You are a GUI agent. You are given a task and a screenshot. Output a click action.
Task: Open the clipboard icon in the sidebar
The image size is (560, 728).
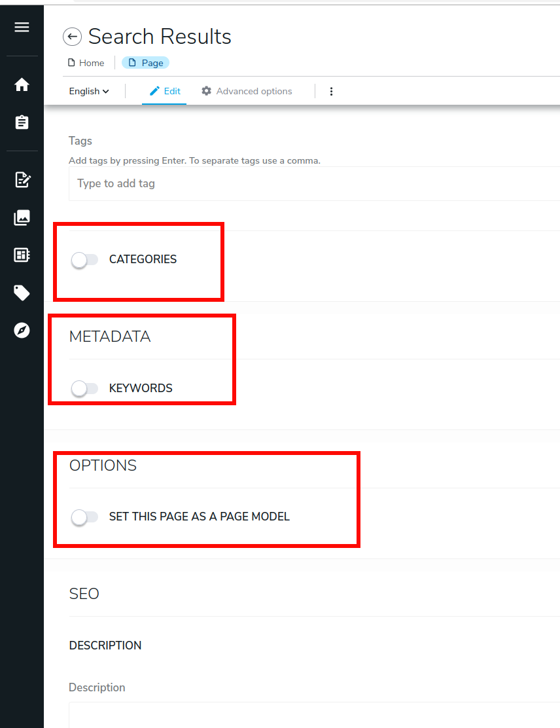[22, 122]
